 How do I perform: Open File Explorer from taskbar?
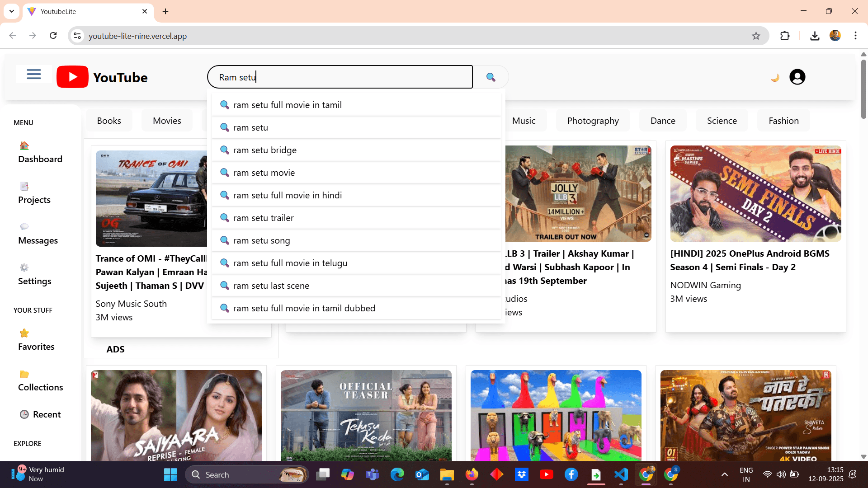point(447,474)
